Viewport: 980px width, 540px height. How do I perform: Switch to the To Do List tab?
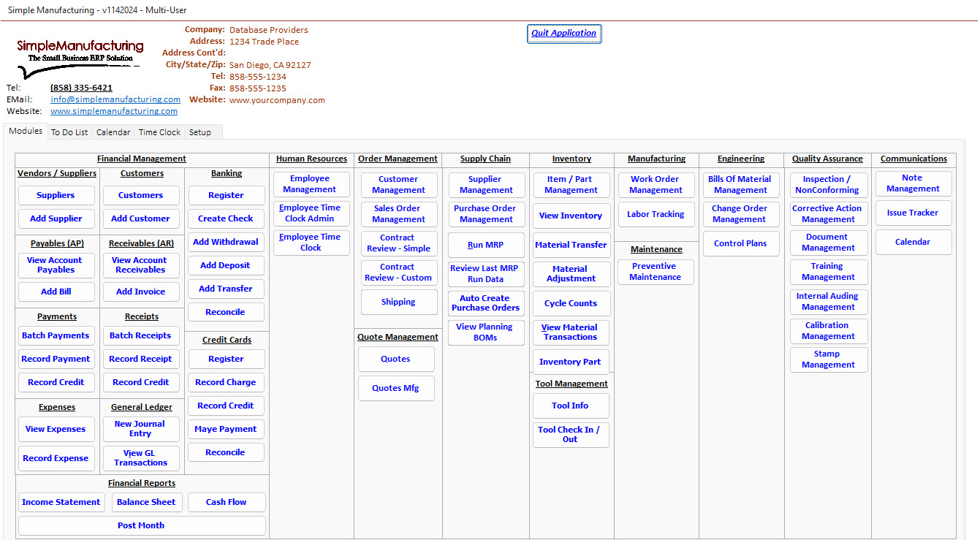click(69, 132)
